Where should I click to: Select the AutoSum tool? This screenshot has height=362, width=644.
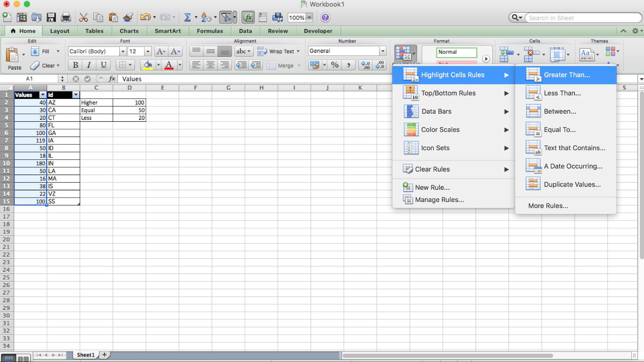[x=188, y=17]
